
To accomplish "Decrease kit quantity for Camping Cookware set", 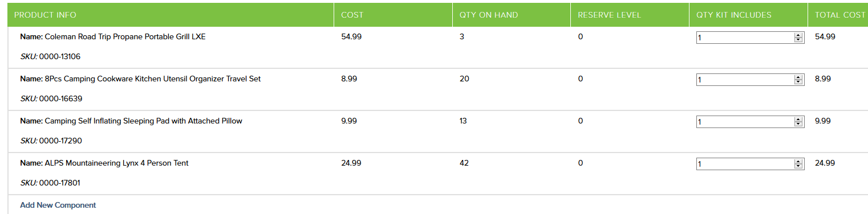I will point(798,82).
